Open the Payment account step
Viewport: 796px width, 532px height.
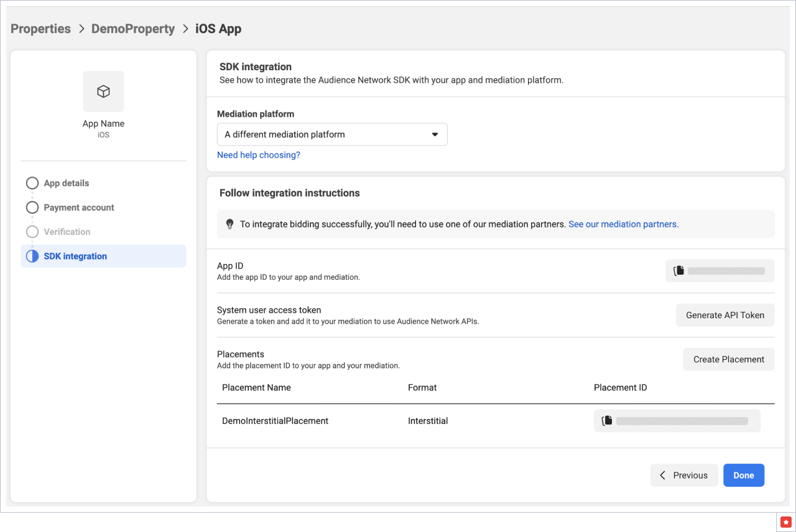pyautogui.click(x=79, y=208)
